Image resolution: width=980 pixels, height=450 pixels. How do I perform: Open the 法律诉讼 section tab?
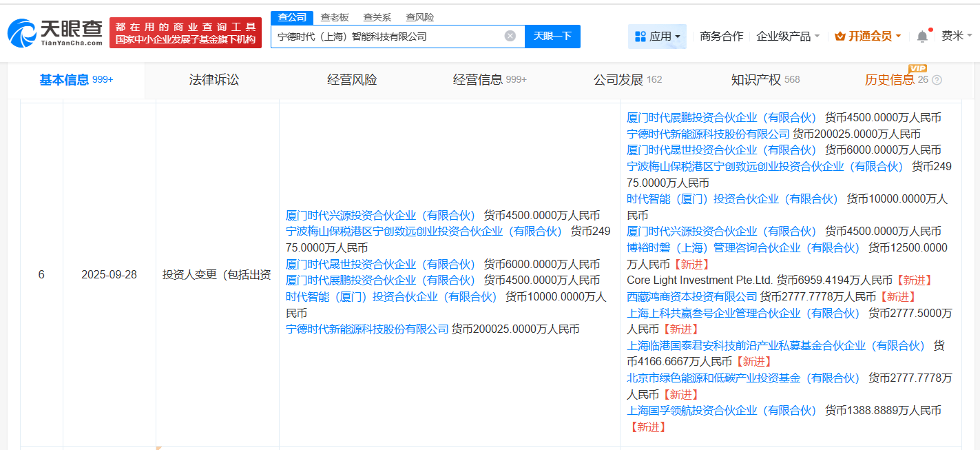click(x=212, y=79)
